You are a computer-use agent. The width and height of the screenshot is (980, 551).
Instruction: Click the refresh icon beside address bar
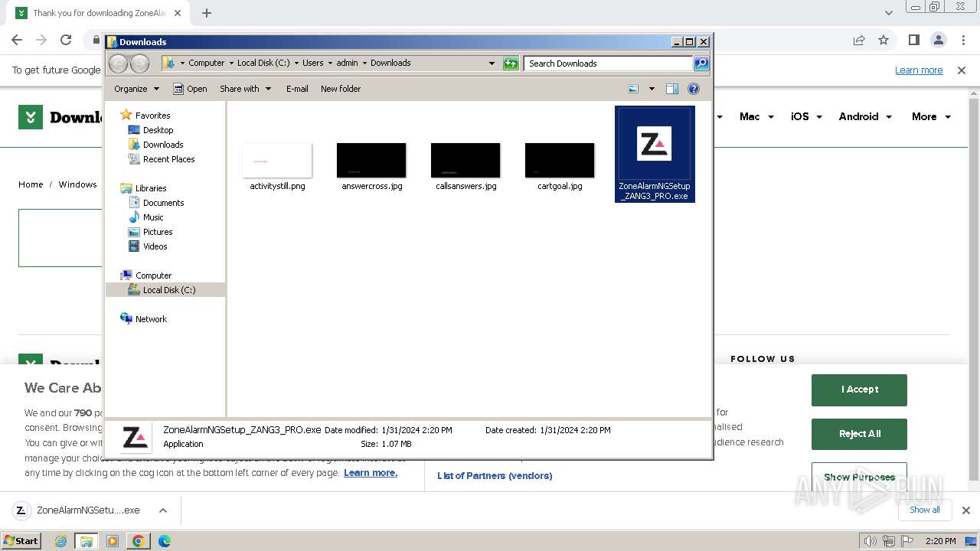point(511,64)
